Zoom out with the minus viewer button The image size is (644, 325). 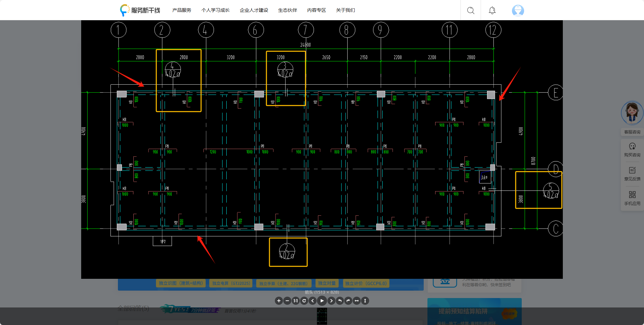point(287,301)
